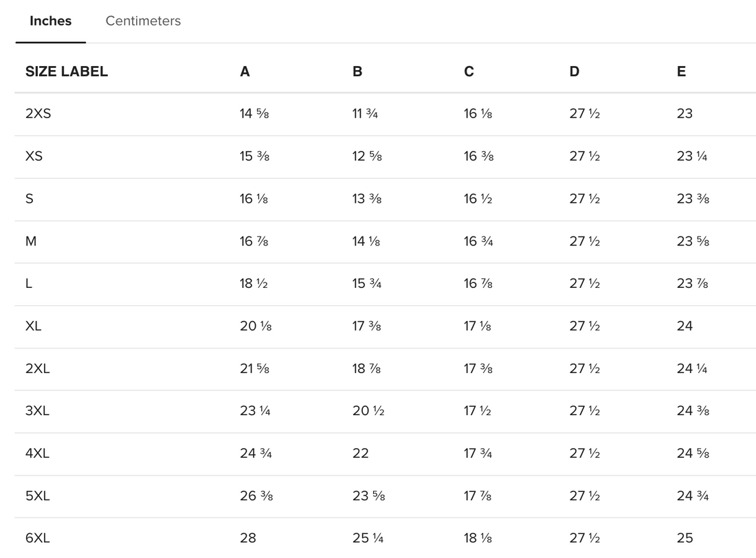The image size is (756, 558).
Task: Click the 3XL size label
Action: coord(37,411)
